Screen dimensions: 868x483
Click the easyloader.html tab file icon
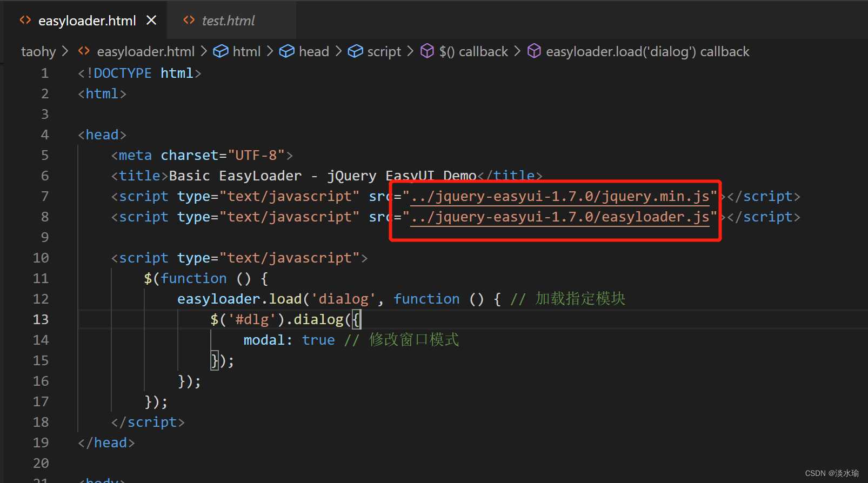click(25, 20)
